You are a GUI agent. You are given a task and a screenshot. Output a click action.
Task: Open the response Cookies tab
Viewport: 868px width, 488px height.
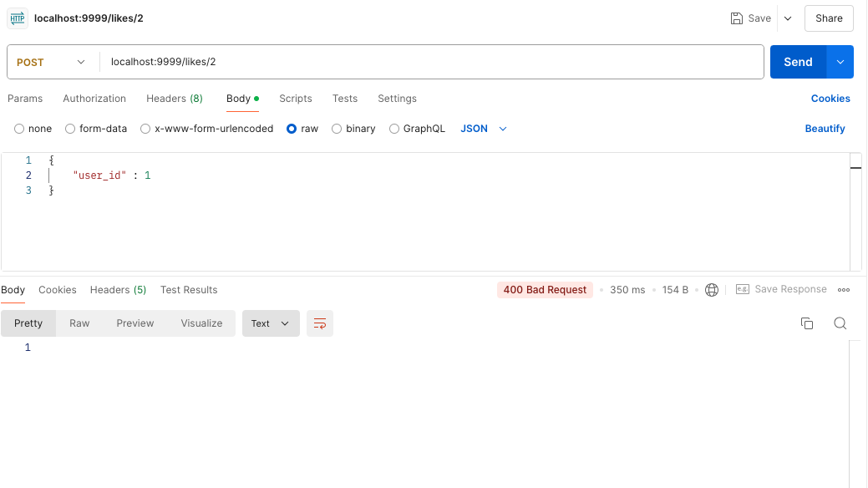pos(58,290)
